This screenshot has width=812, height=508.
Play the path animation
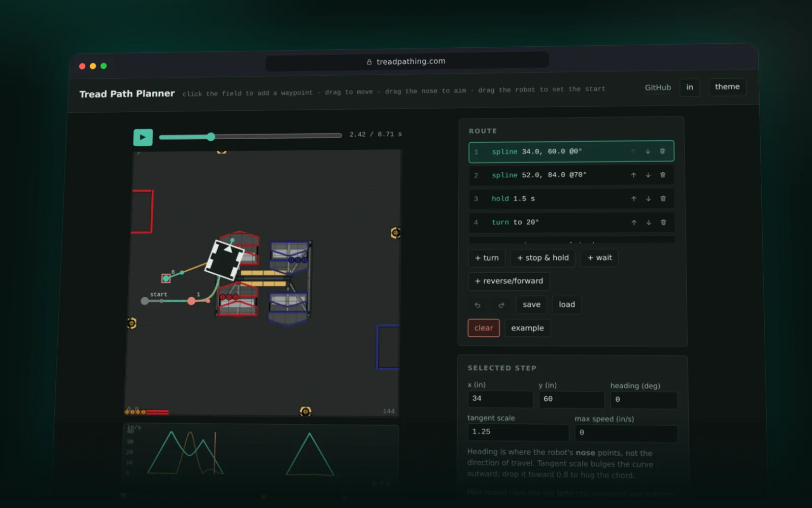[143, 137]
